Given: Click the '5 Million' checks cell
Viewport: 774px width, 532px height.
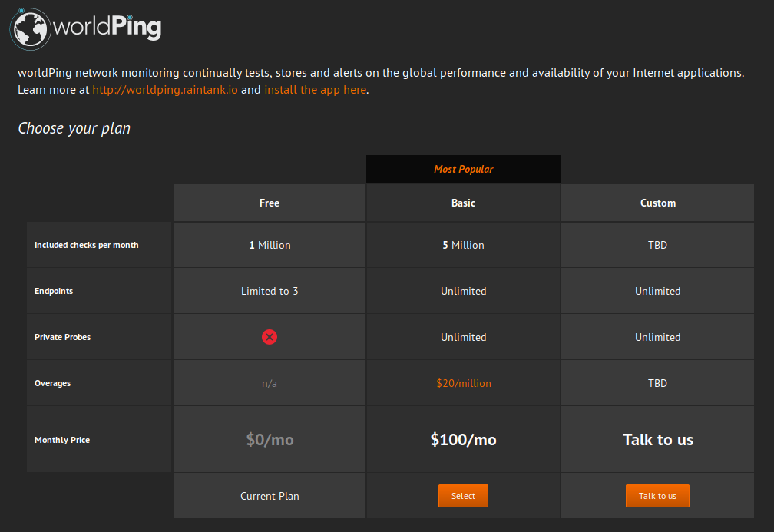Looking at the screenshot, I should (463, 246).
